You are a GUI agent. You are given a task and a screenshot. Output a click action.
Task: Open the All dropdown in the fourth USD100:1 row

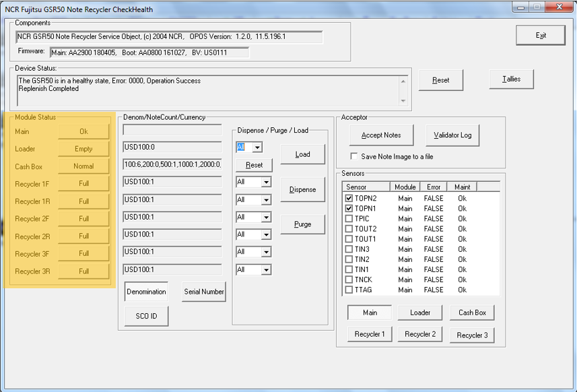pos(266,234)
